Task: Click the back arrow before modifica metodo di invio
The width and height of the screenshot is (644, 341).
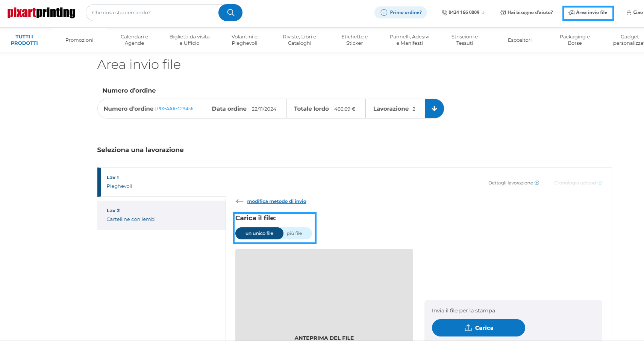Action: point(240,201)
